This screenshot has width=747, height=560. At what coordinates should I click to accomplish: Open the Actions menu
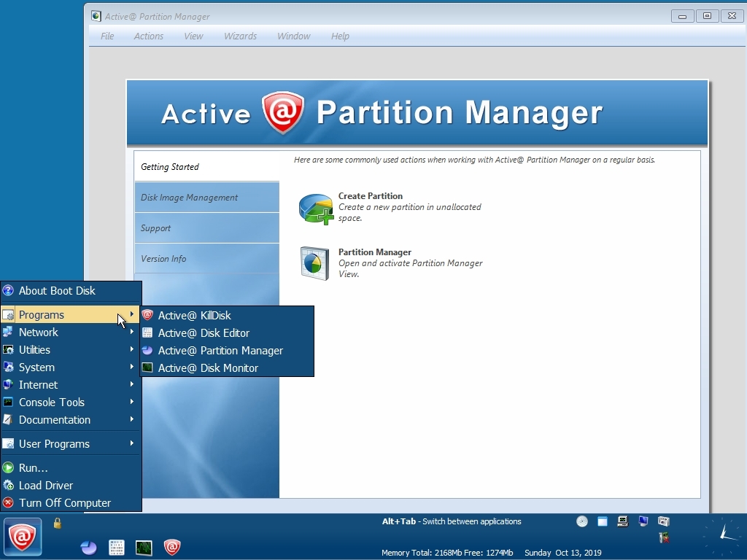(148, 36)
